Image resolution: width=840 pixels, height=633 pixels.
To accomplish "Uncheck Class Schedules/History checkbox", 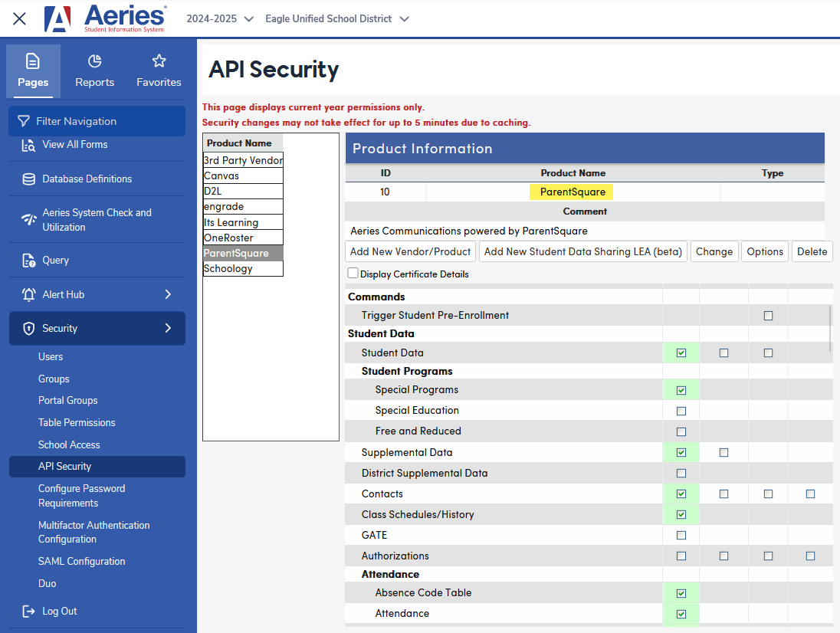I will [x=681, y=515].
